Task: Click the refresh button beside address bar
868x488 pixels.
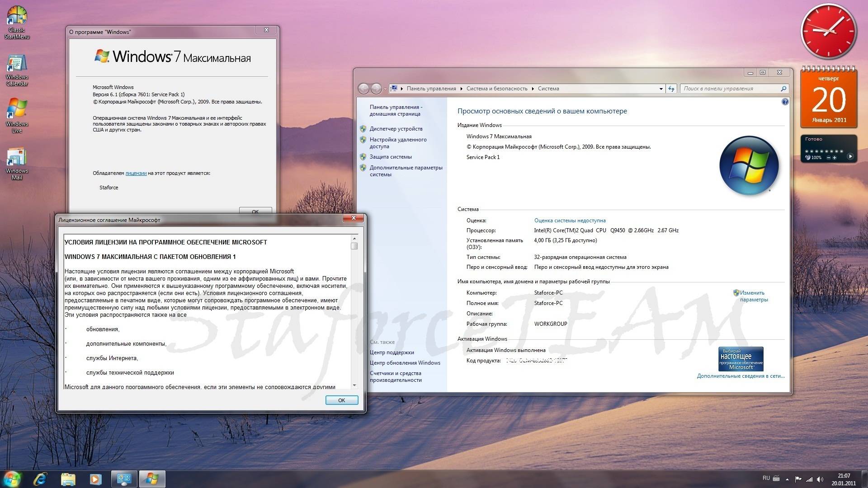Action: [671, 89]
